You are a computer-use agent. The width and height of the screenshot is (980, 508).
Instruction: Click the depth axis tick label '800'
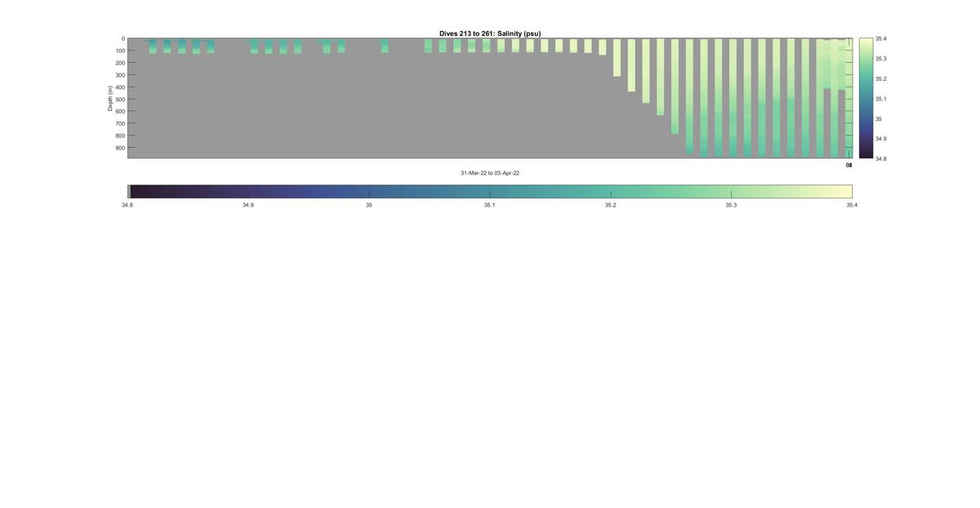tap(120, 136)
